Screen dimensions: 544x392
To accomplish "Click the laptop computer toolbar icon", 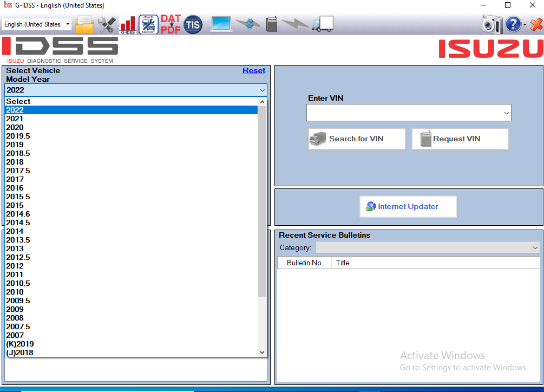I will (x=221, y=24).
